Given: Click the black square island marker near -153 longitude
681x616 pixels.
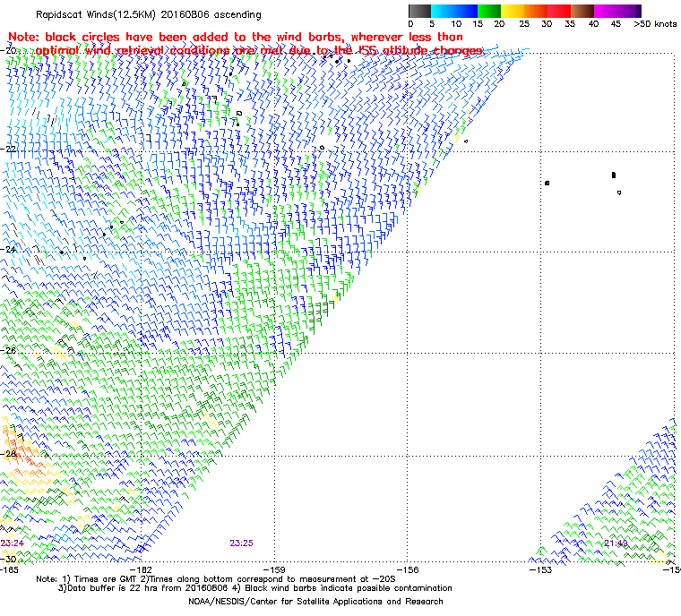Looking at the screenshot, I should pyautogui.click(x=547, y=184).
